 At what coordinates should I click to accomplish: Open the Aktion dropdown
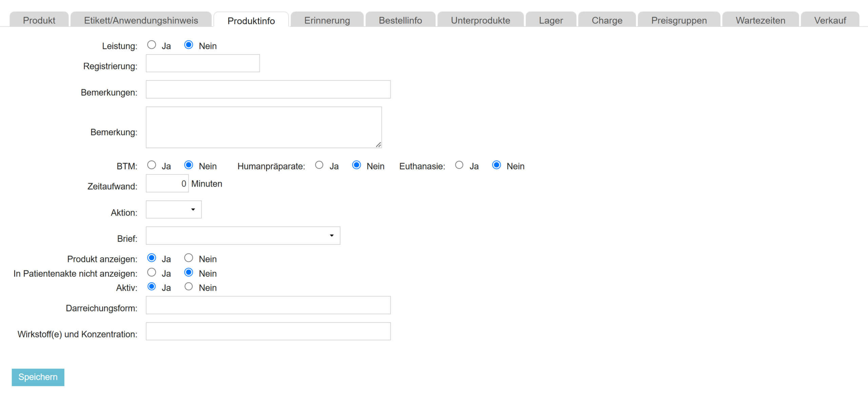point(174,209)
